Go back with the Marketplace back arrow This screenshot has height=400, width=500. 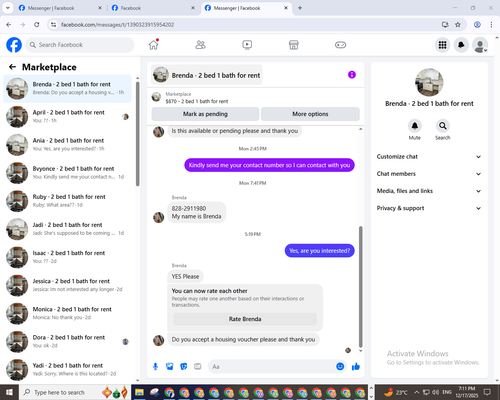[x=12, y=67]
